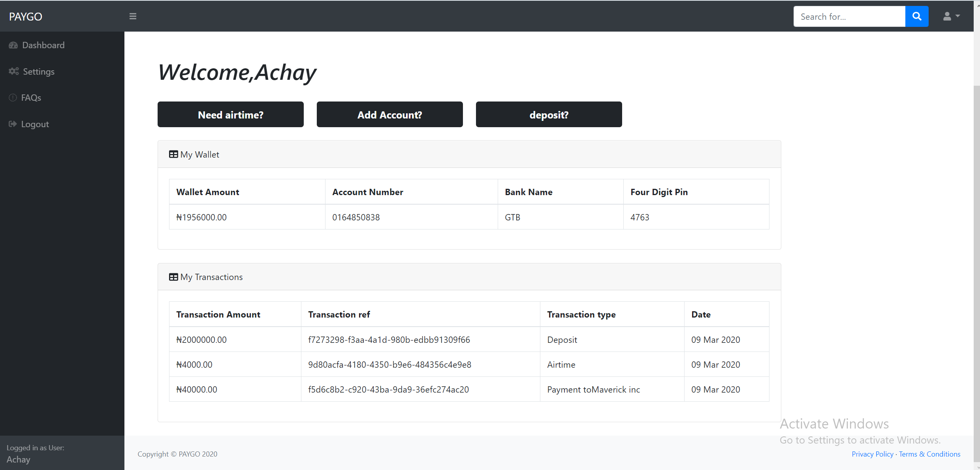
Task: Open the Privacy Policy link
Action: click(872, 454)
